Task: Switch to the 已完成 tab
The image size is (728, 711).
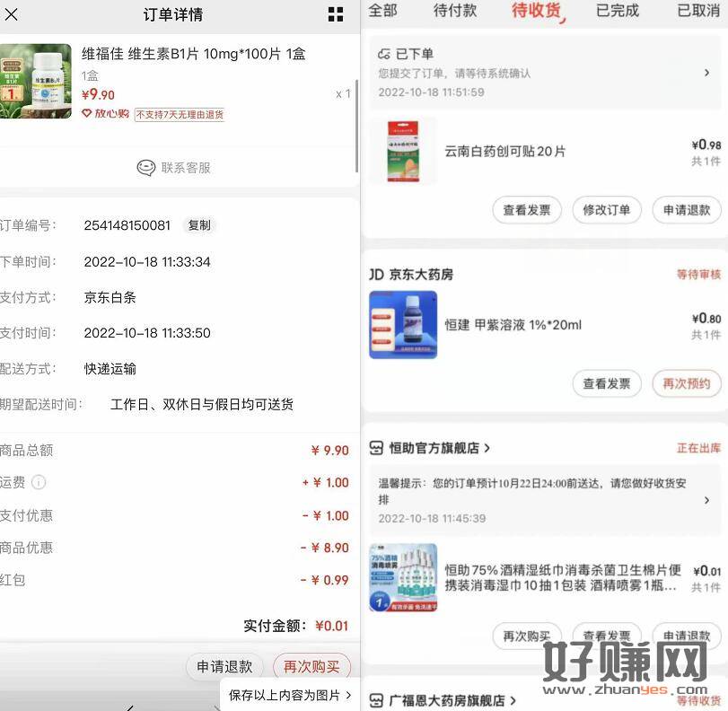Action: [617, 11]
